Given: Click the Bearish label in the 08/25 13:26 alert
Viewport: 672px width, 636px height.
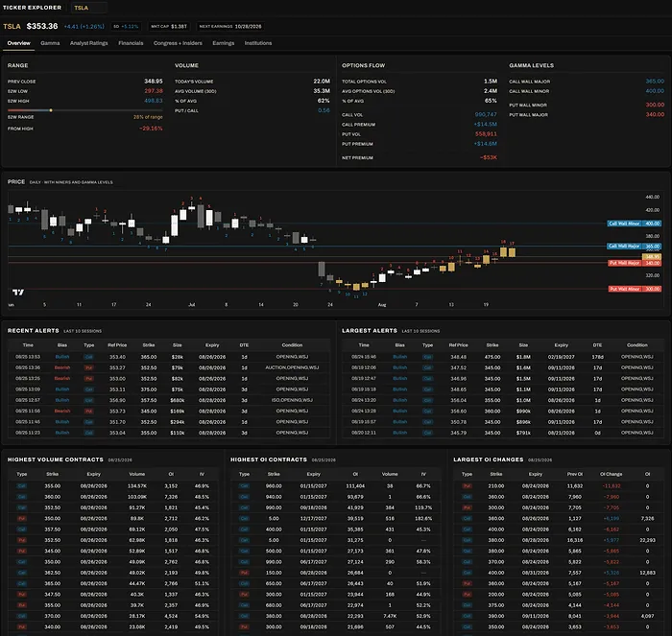Looking at the screenshot, I should pos(62,379).
